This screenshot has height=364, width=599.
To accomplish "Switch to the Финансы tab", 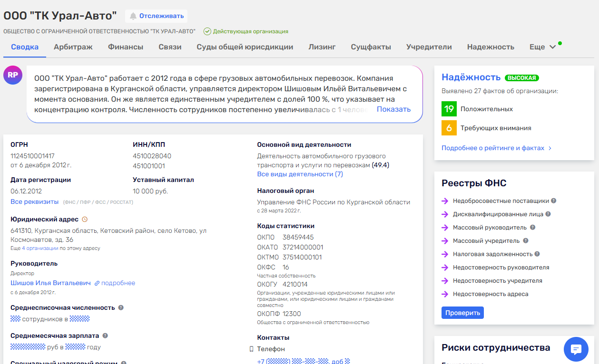I will point(126,47).
